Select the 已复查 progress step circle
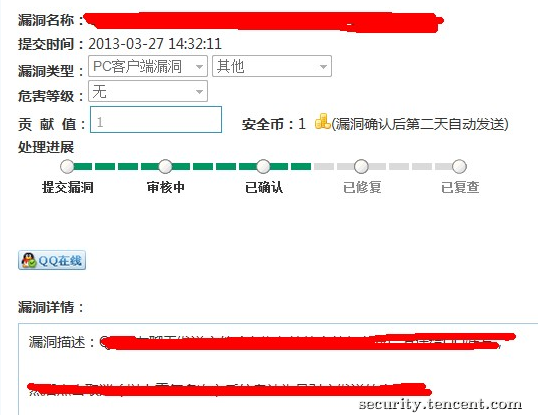Viewport: 538px width, 415px height. pos(459,166)
